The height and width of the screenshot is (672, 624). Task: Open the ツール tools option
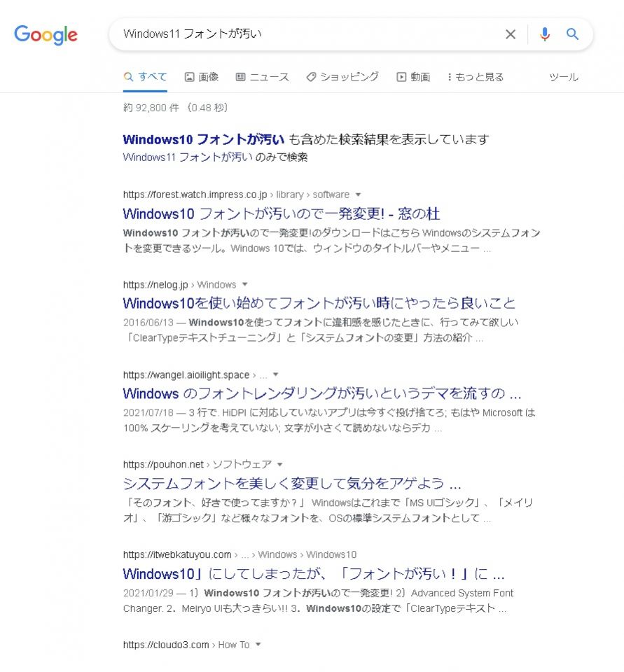point(564,77)
